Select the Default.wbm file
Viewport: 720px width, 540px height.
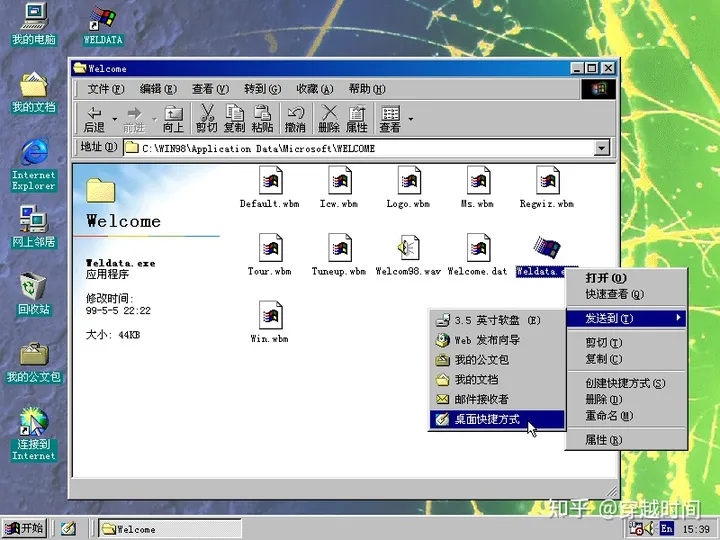pos(270,187)
